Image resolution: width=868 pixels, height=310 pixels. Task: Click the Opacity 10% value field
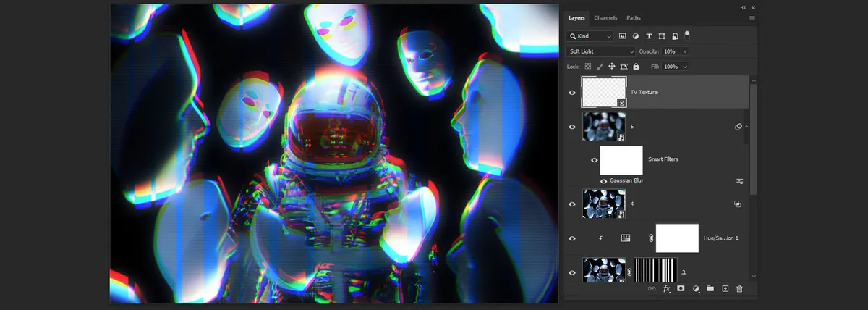[671, 51]
